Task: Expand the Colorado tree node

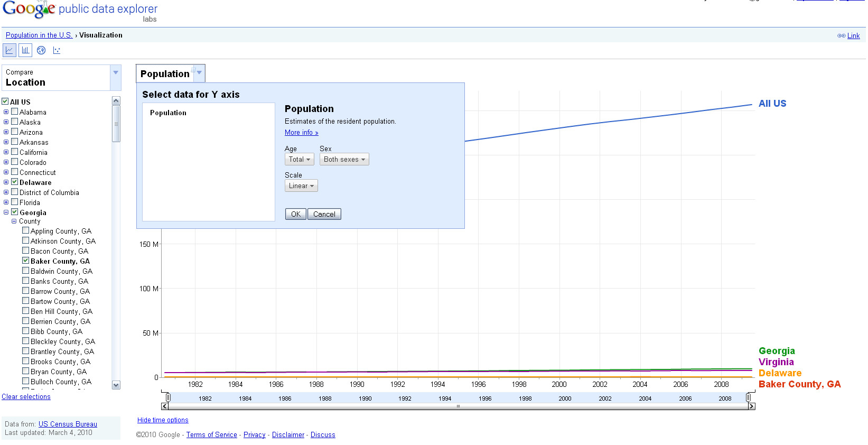Action: click(x=6, y=162)
